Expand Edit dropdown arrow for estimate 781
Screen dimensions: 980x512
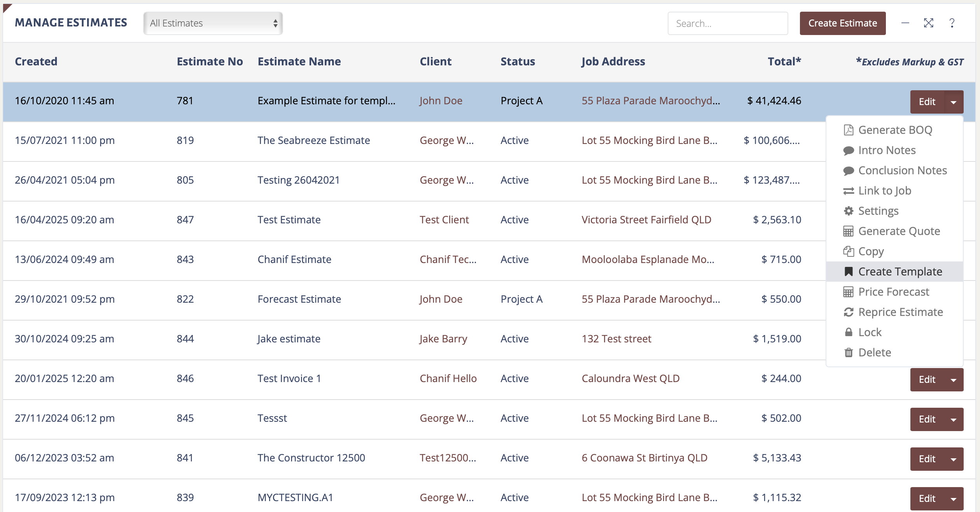(953, 102)
